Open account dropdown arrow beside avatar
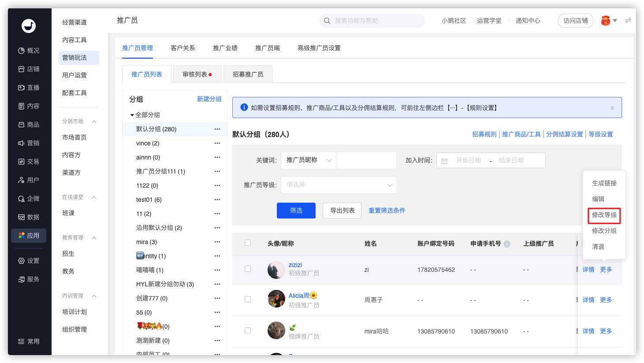 pos(615,21)
